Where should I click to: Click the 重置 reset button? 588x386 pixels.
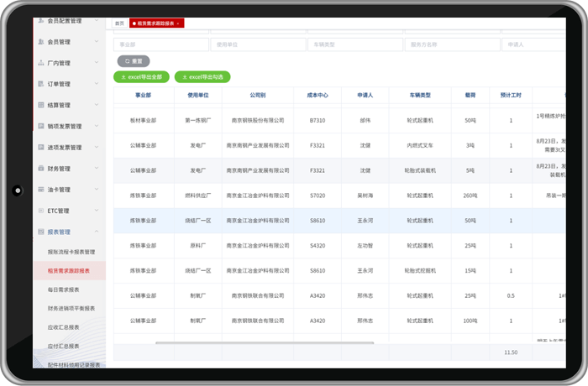[x=133, y=61]
